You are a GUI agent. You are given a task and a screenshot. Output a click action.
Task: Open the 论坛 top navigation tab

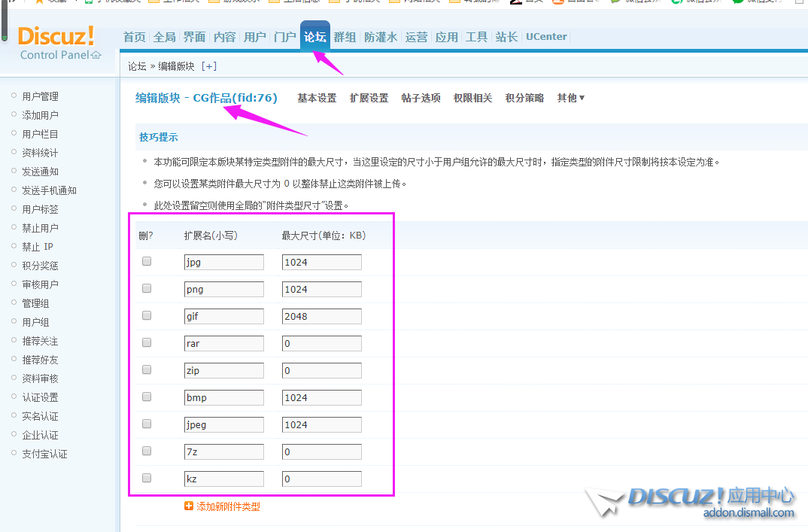pyautogui.click(x=314, y=37)
